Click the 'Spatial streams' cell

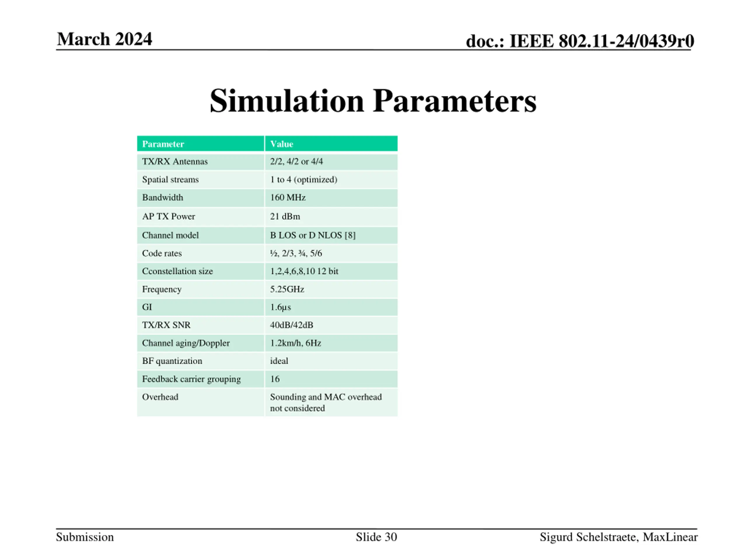[x=200, y=180]
